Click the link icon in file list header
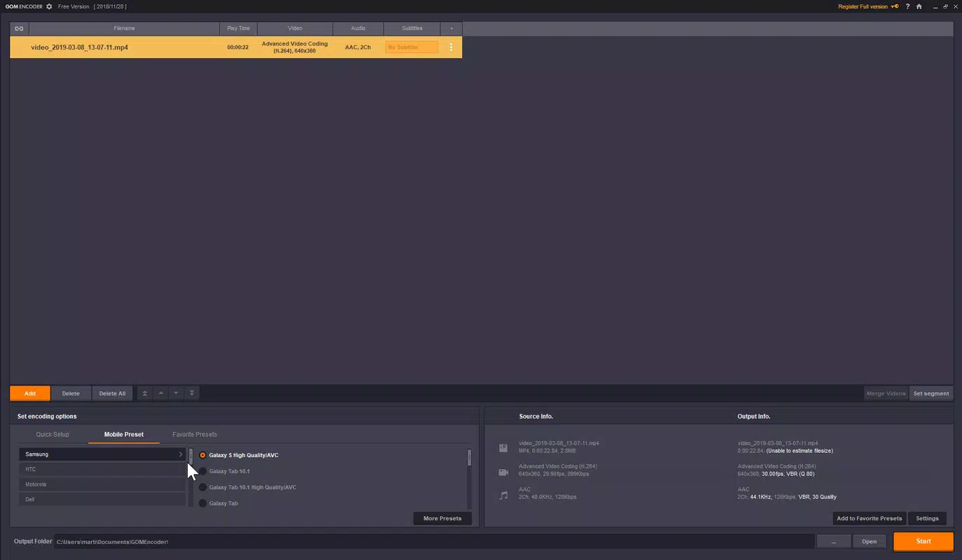Image resolution: width=962 pixels, height=560 pixels. (x=19, y=29)
